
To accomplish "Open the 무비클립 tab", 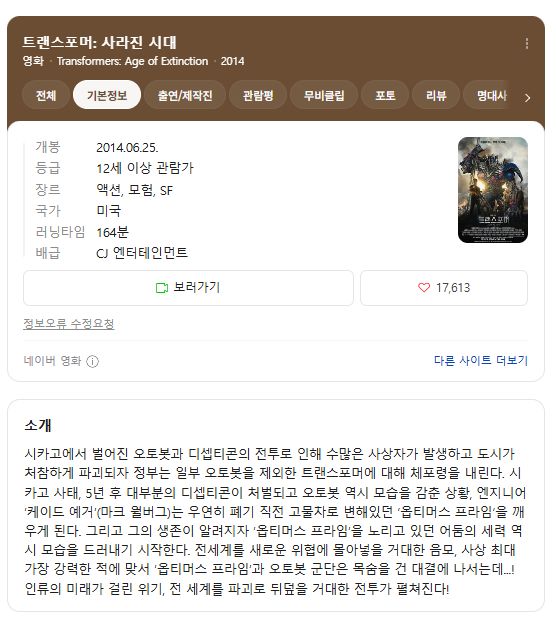I will [x=324, y=95].
